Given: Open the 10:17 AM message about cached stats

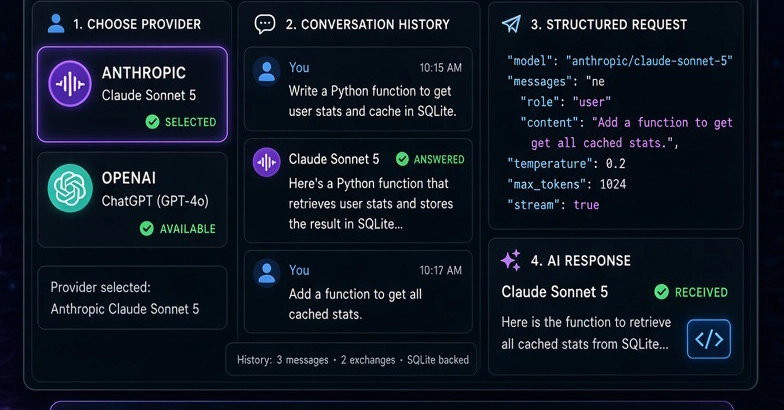Looking at the screenshot, I should [x=358, y=292].
